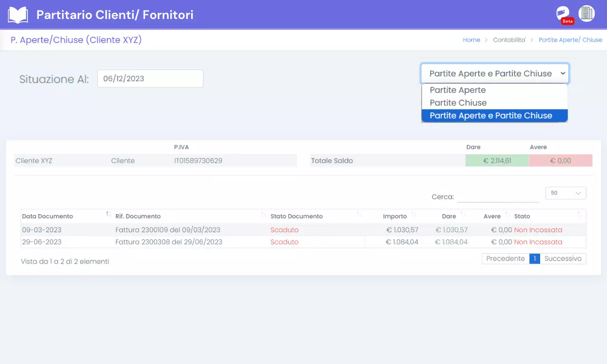Sort by Stato column
The width and height of the screenshot is (607, 364).
coord(549,216)
